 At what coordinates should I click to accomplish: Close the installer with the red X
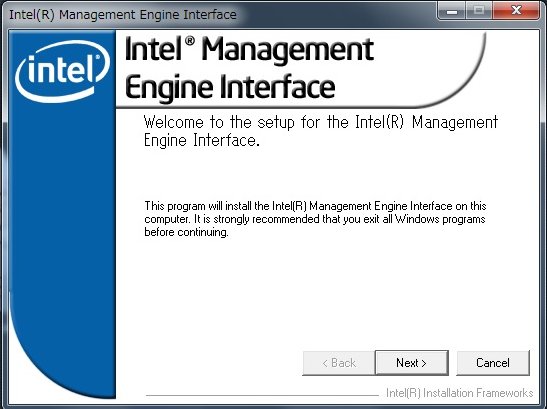516,10
